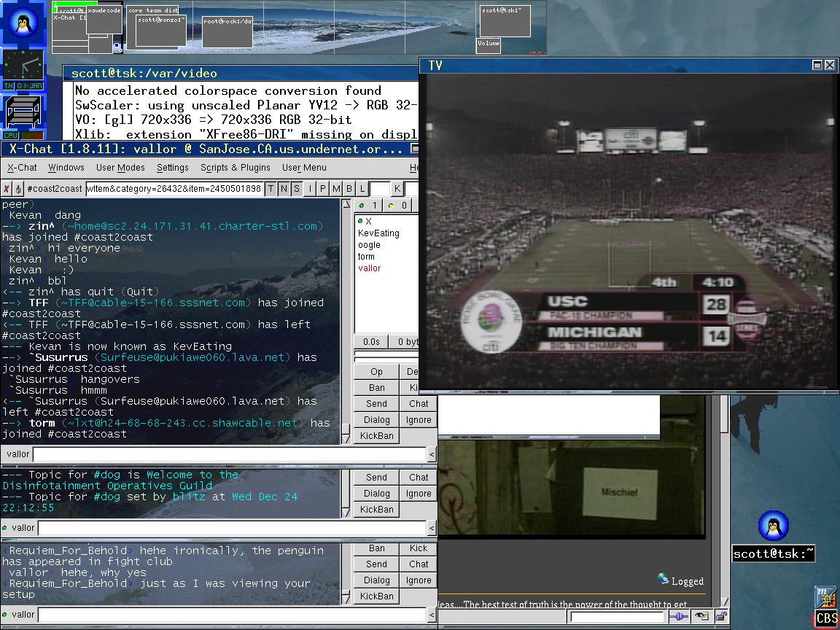Toggle the T channel mode button
Viewport: 840px width, 630px height.
coord(271,189)
